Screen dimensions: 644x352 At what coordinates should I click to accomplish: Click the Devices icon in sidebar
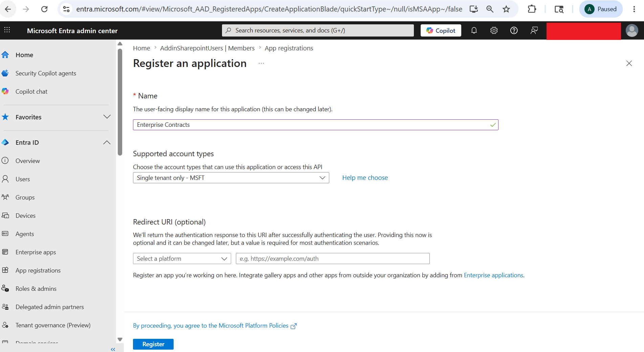click(5, 215)
